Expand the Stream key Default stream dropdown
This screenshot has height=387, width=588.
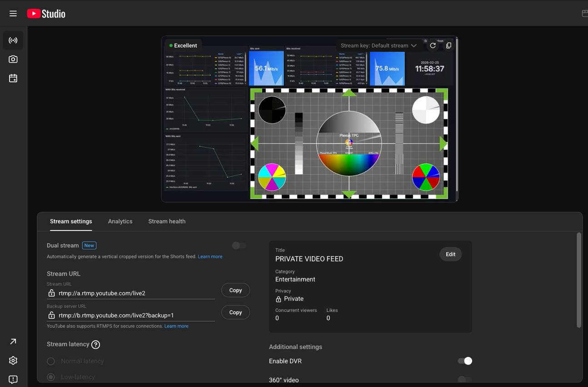[379, 45]
